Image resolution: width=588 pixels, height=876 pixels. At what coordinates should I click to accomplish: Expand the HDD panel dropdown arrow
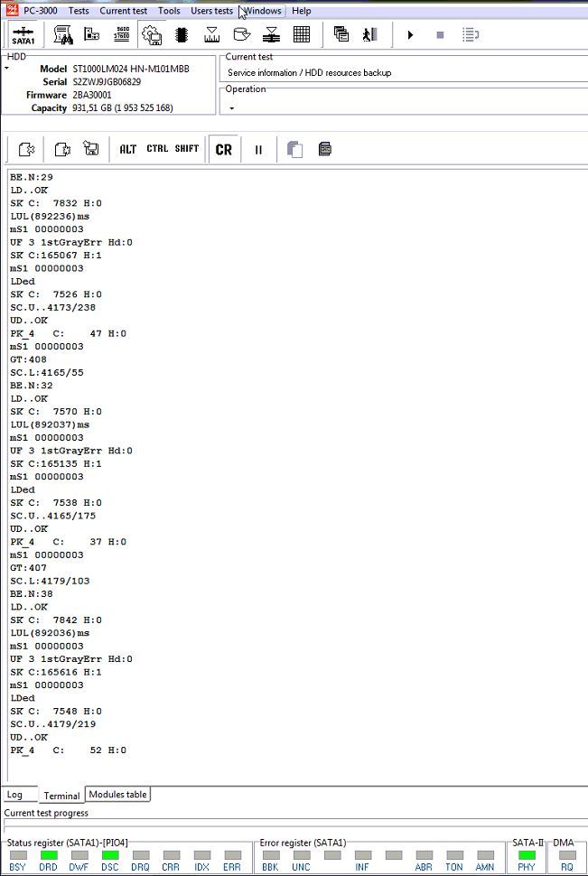(x=6, y=69)
